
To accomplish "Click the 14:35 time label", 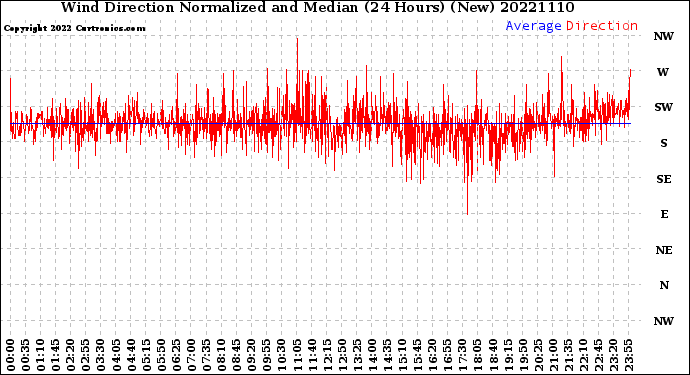I will tap(387, 356).
